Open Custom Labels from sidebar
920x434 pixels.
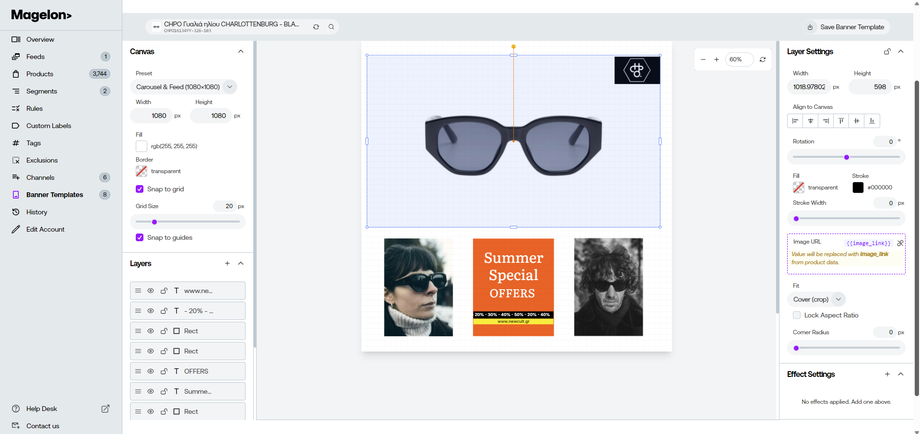click(x=48, y=126)
